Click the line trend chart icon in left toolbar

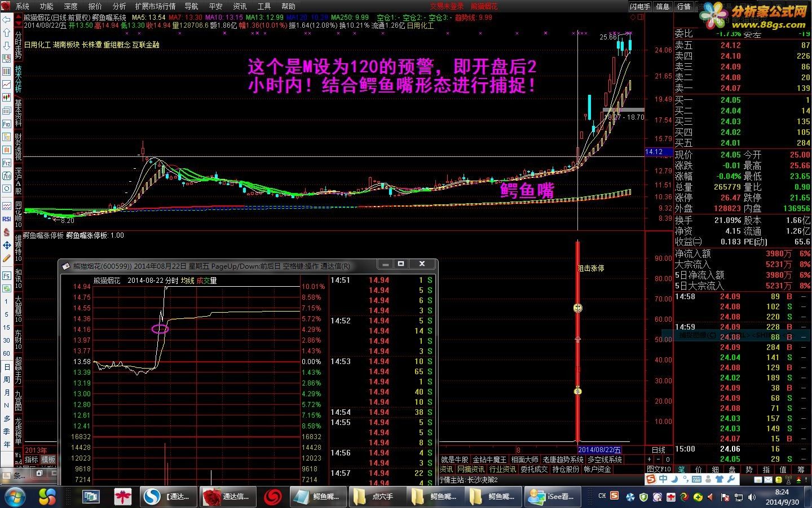coord(6,85)
